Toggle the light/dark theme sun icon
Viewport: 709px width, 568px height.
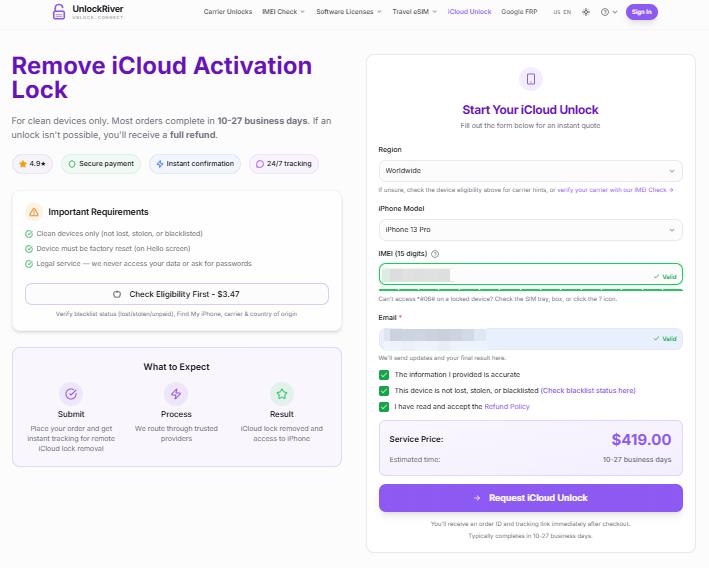(586, 12)
